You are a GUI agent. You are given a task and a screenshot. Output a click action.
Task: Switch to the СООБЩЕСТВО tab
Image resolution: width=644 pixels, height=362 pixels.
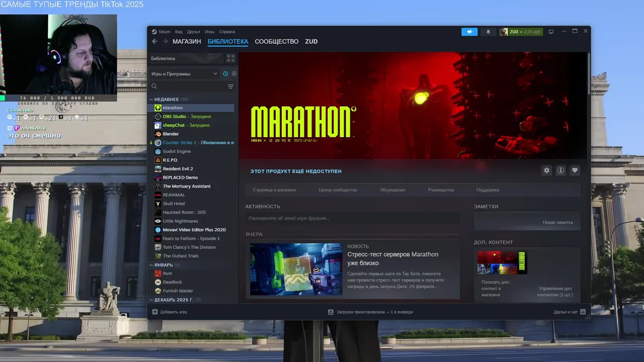(276, 42)
